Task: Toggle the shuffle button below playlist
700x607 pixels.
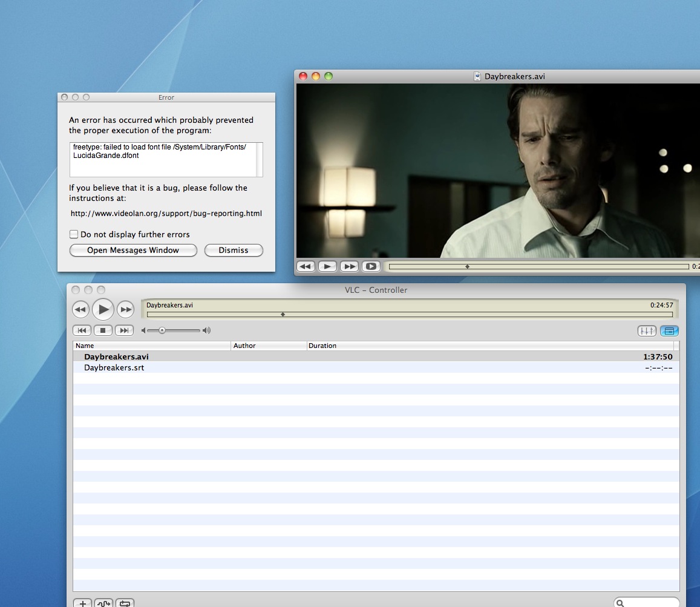Action: (103, 603)
